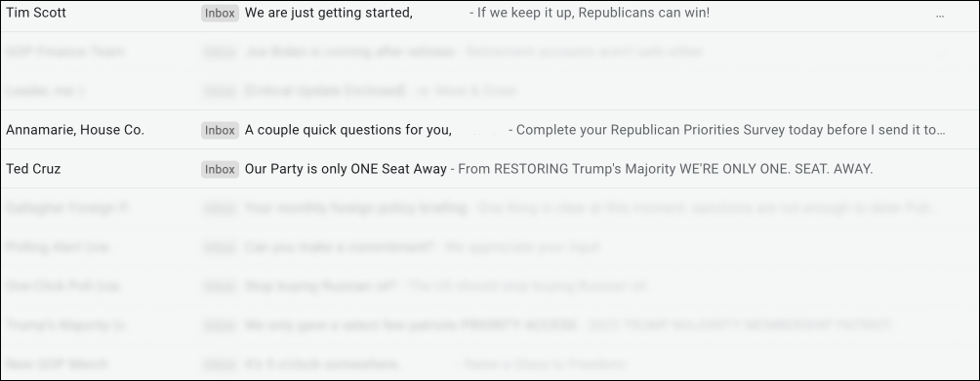Open subject 'A couple quick questions for you,'

pos(348,130)
